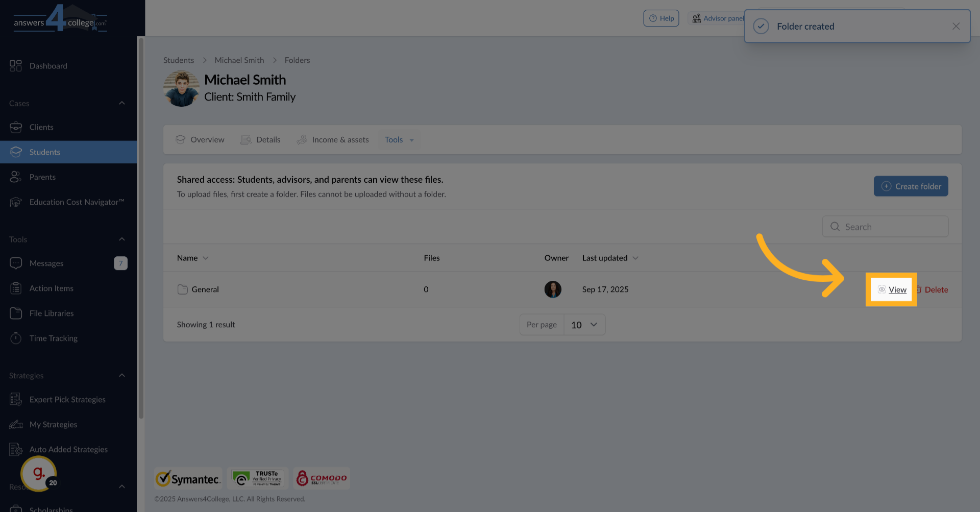Open File Libraries folder icon
980x512 pixels.
[16, 313]
